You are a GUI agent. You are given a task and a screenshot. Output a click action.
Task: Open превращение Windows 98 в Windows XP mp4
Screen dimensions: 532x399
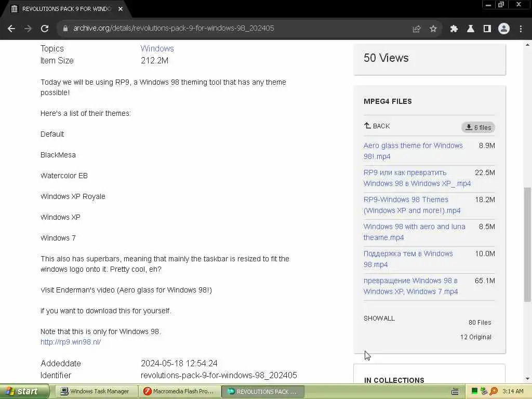(410, 286)
